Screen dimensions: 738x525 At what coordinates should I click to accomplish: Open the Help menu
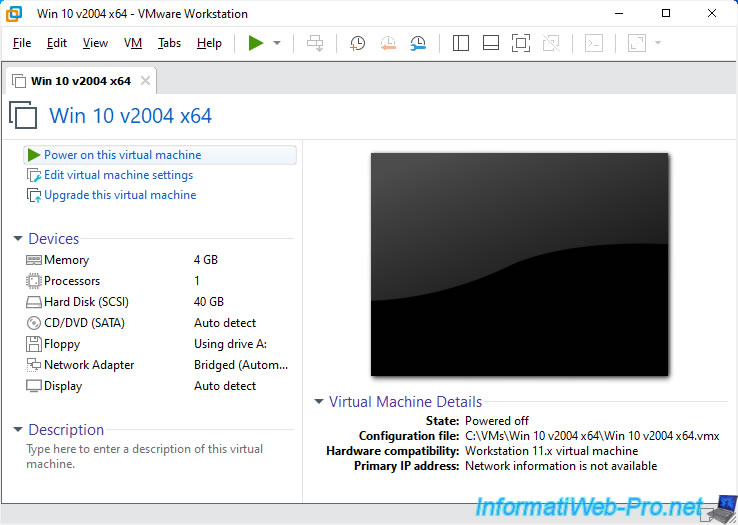(x=209, y=43)
